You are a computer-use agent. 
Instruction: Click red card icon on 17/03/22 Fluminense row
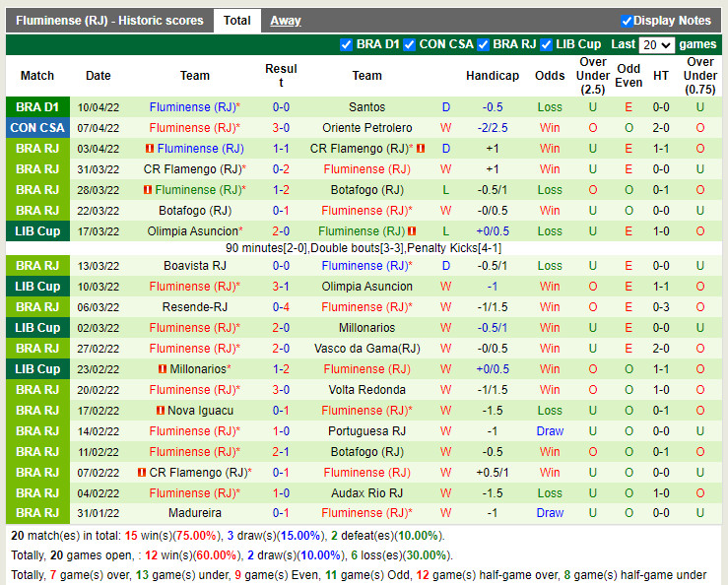click(412, 231)
